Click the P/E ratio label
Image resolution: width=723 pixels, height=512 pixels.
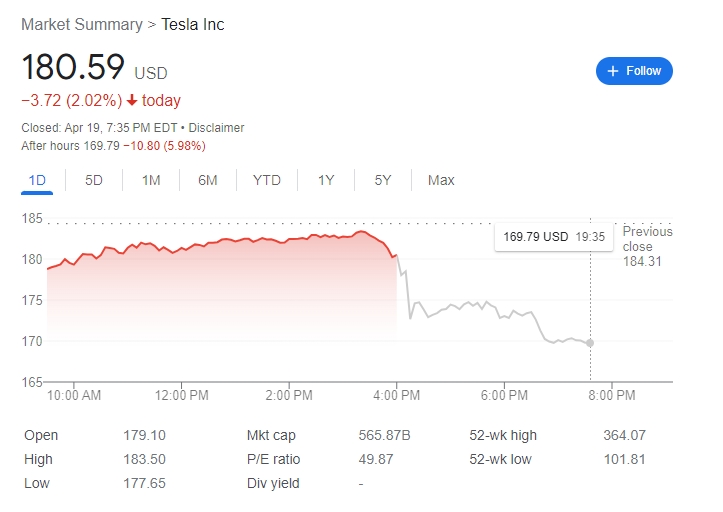[x=273, y=459]
